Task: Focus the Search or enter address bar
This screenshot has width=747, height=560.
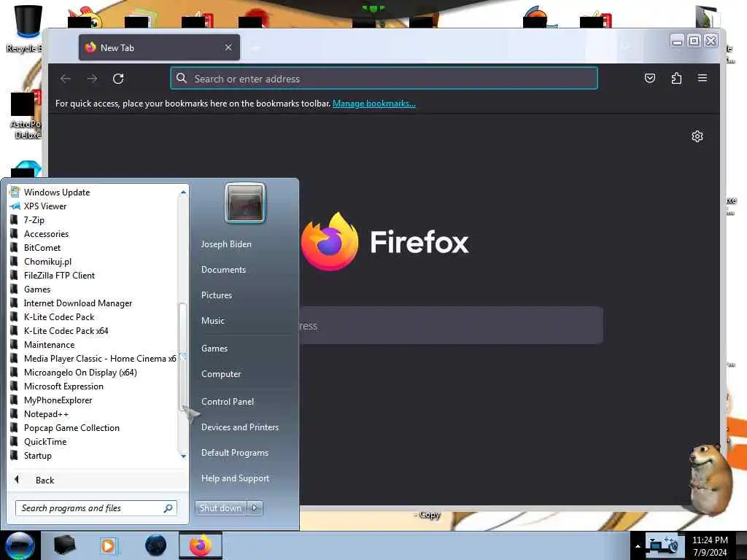Action: [x=384, y=79]
